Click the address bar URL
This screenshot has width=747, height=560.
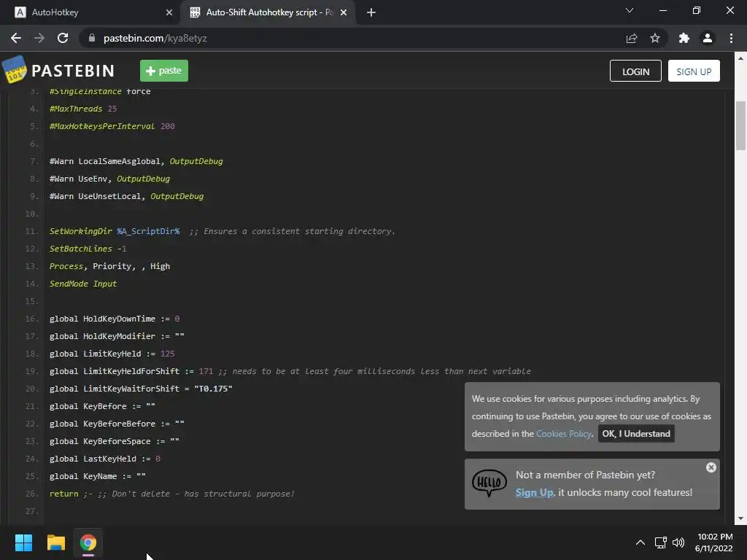(x=155, y=38)
